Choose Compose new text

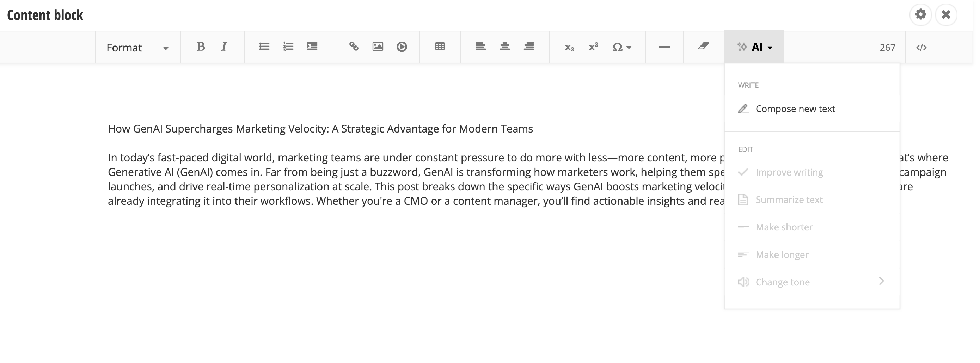pyautogui.click(x=795, y=109)
